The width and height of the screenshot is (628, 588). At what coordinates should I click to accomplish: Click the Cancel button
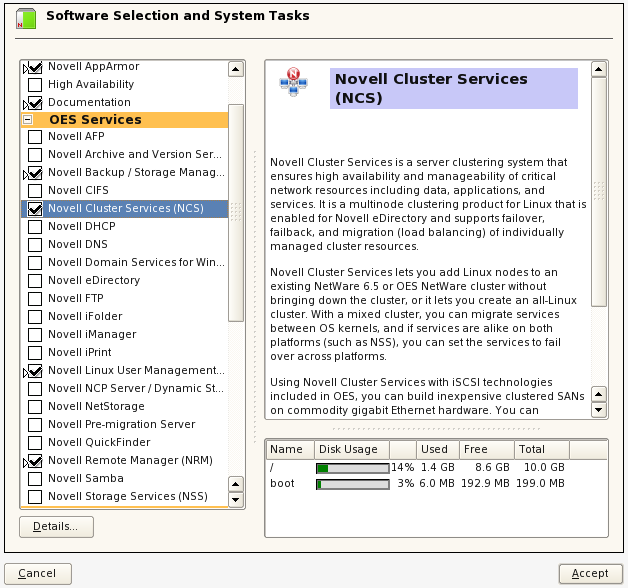(38, 574)
